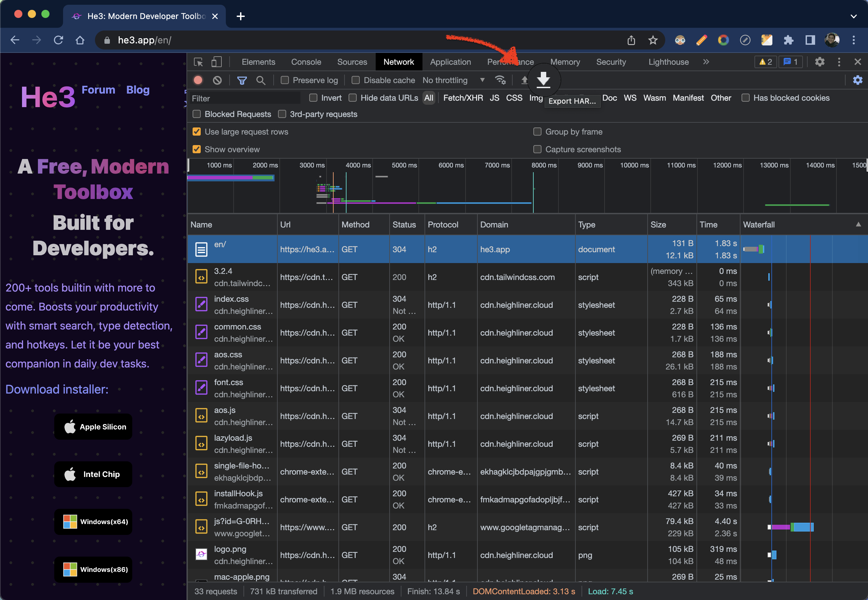The image size is (868, 600).
Task: Import a HAR file
Action: [x=525, y=80]
